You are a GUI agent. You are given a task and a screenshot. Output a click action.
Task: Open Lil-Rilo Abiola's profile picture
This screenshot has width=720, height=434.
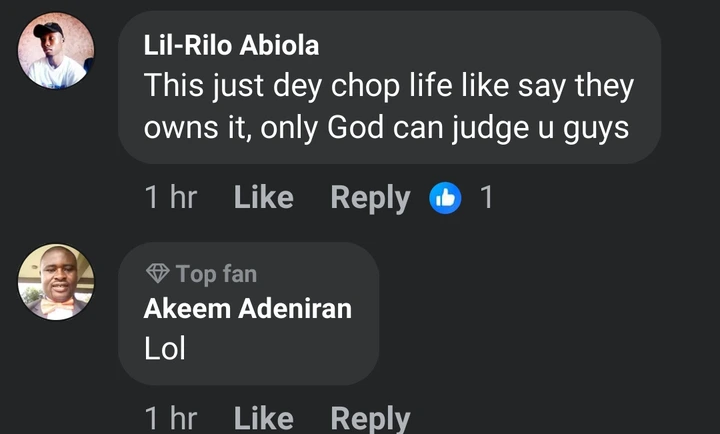tap(56, 50)
